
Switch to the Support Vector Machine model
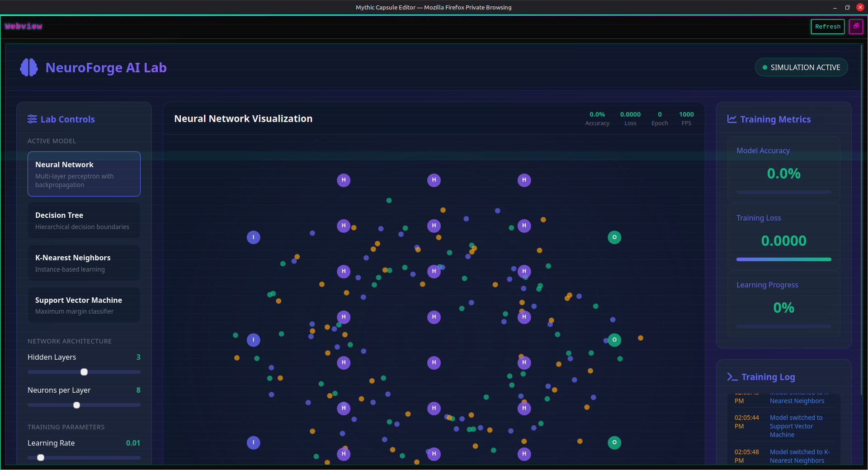[84, 305]
